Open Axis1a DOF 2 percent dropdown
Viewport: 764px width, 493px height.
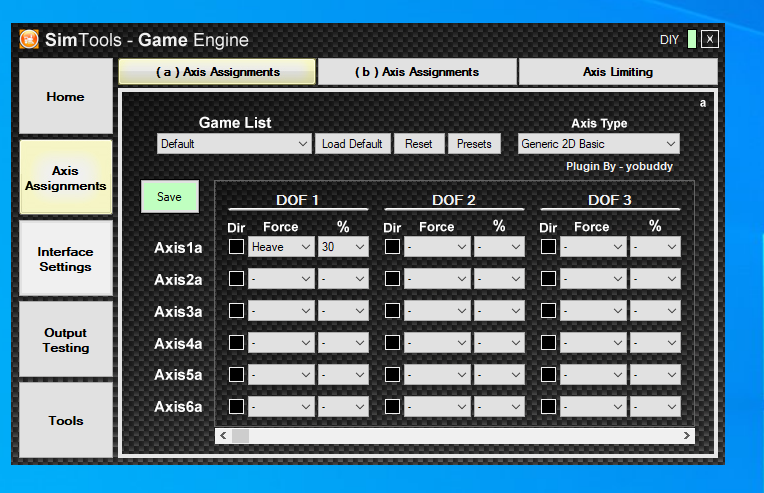(499, 247)
